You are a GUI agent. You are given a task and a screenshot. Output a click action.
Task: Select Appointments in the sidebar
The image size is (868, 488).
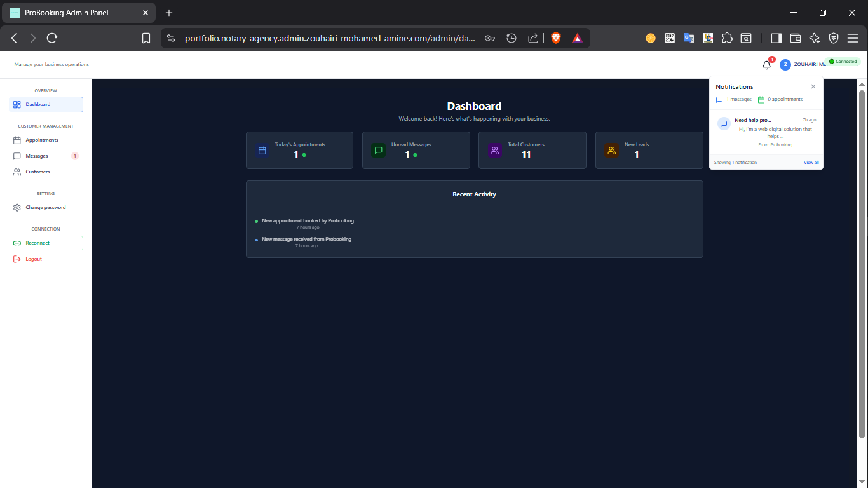tap(39, 140)
